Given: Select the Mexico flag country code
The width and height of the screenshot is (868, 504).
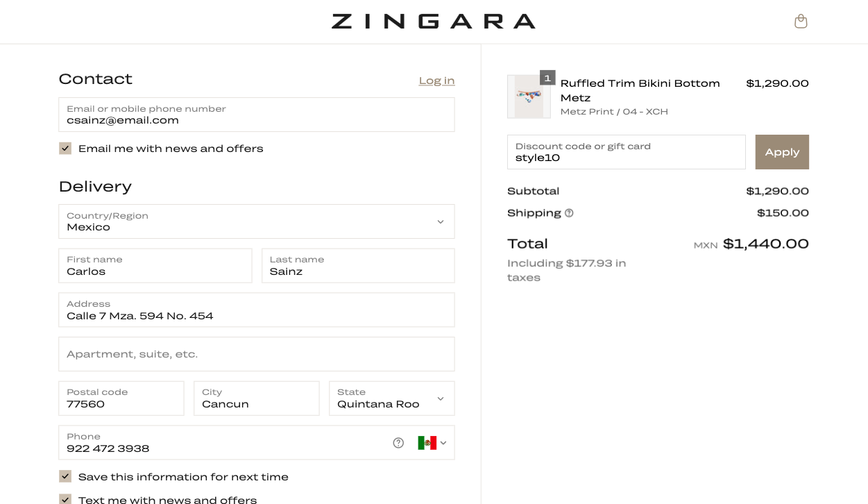Looking at the screenshot, I should coord(427,443).
